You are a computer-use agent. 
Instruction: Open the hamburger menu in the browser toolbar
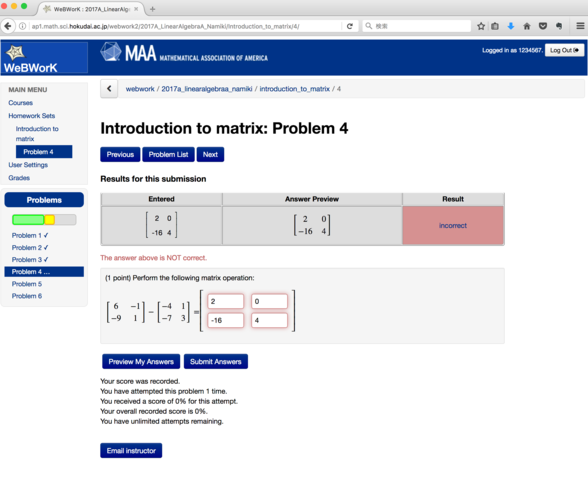point(580,26)
